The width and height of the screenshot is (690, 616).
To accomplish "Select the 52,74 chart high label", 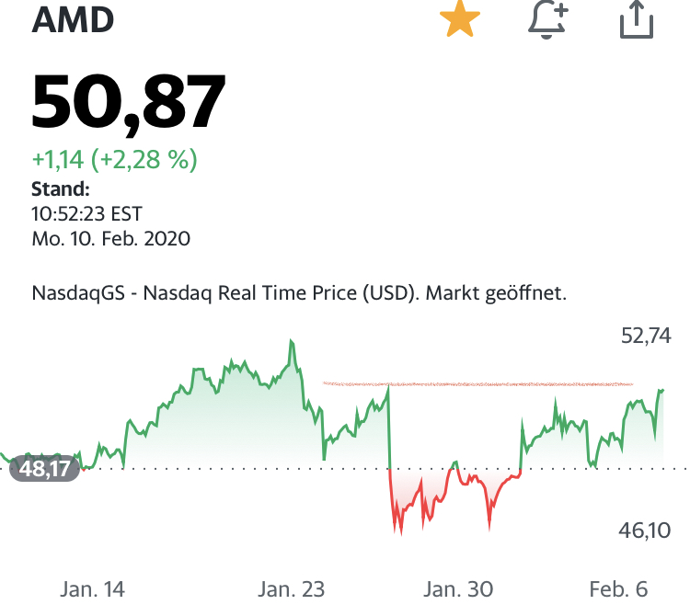I will tap(646, 336).
